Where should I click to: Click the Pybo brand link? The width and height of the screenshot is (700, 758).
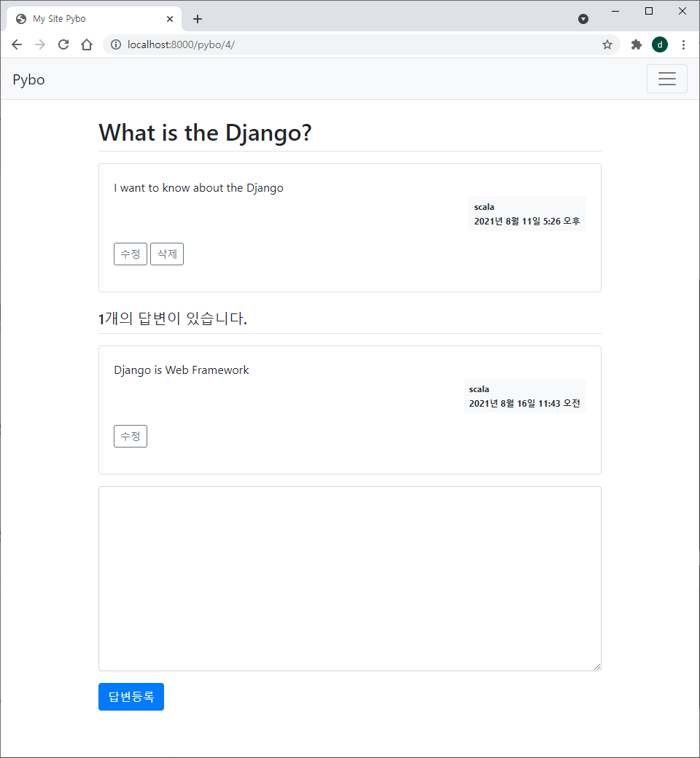pos(28,79)
